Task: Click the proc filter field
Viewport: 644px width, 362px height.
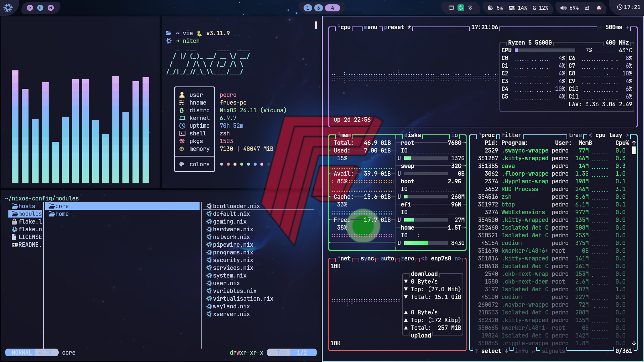Action: pyautogui.click(x=512, y=135)
